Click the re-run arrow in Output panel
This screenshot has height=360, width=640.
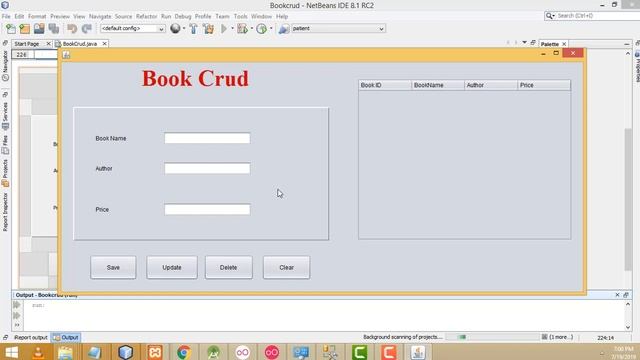pyautogui.click(x=17, y=305)
